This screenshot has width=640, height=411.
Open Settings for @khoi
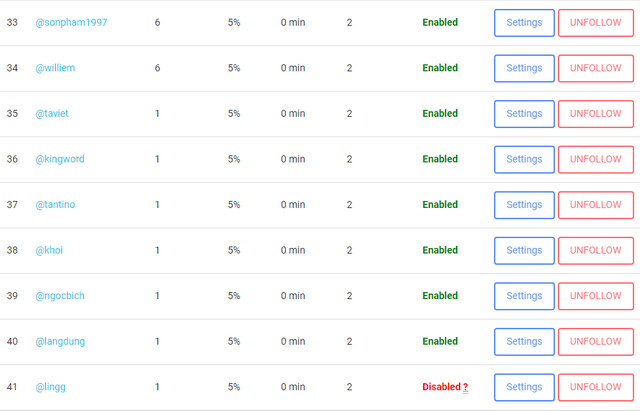point(524,251)
